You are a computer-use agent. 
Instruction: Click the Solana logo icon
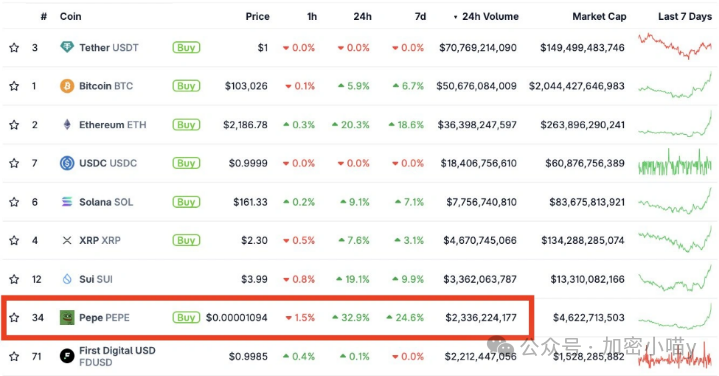coord(67,202)
